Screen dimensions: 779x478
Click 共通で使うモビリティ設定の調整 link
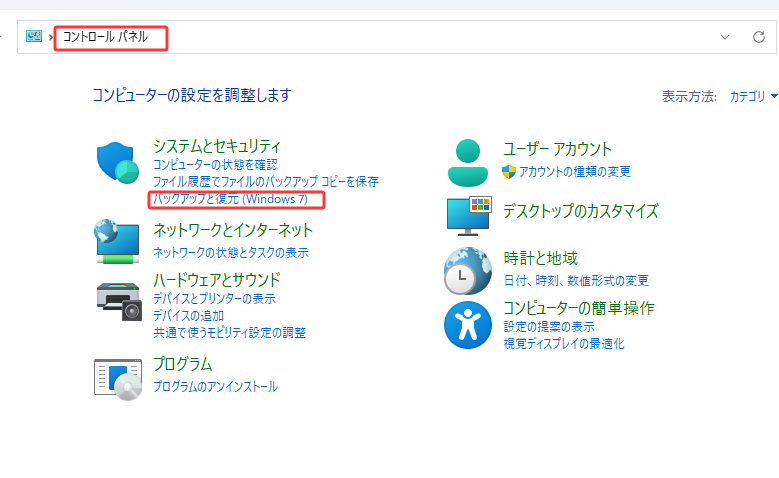click(x=230, y=332)
